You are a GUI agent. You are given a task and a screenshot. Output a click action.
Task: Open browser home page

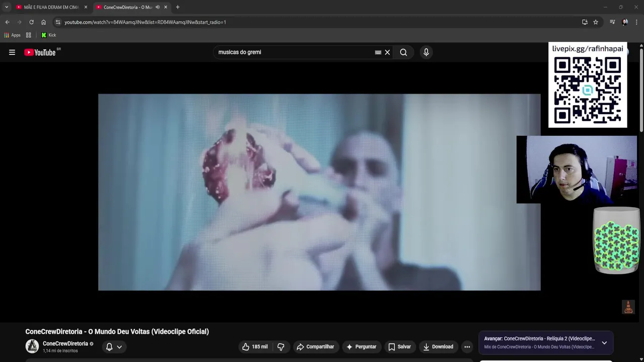(x=43, y=22)
